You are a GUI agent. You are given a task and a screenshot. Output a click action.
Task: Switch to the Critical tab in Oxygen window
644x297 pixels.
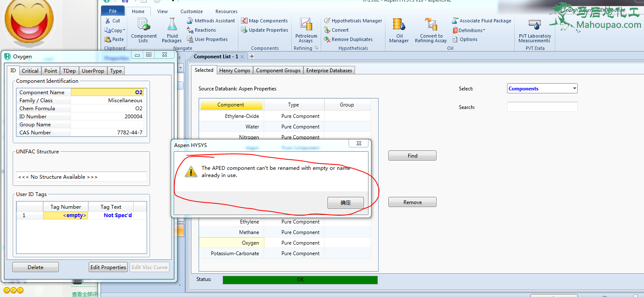pyautogui.click(x=30, y=71)
